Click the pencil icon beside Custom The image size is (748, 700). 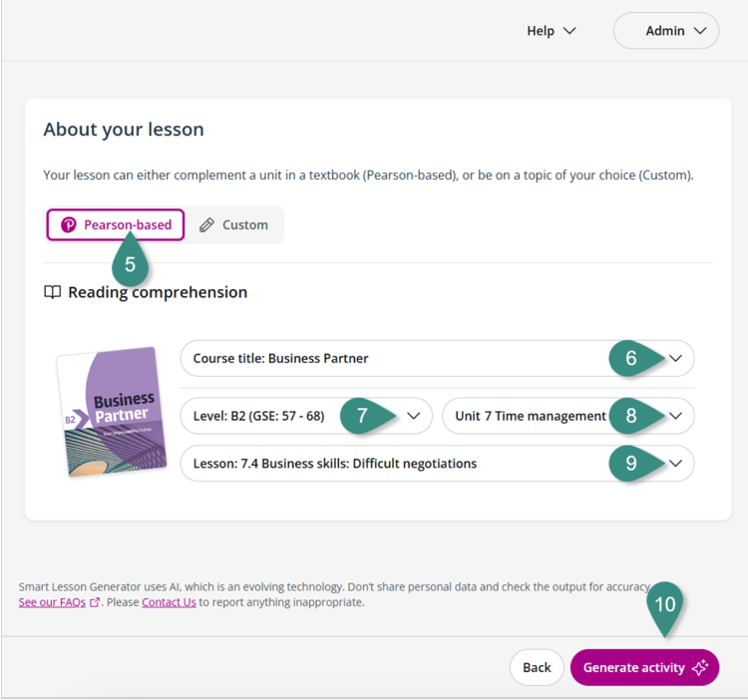(x=206, y=224)
